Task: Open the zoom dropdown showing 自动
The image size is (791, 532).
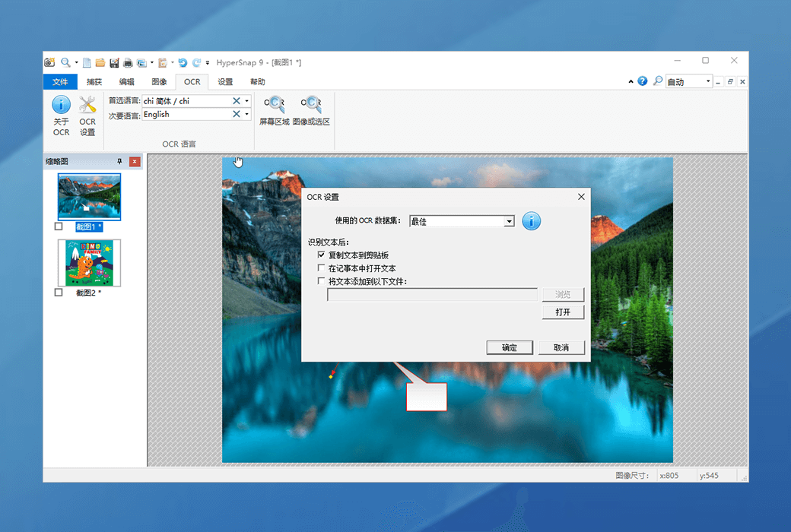Action: tap(708, 81)
